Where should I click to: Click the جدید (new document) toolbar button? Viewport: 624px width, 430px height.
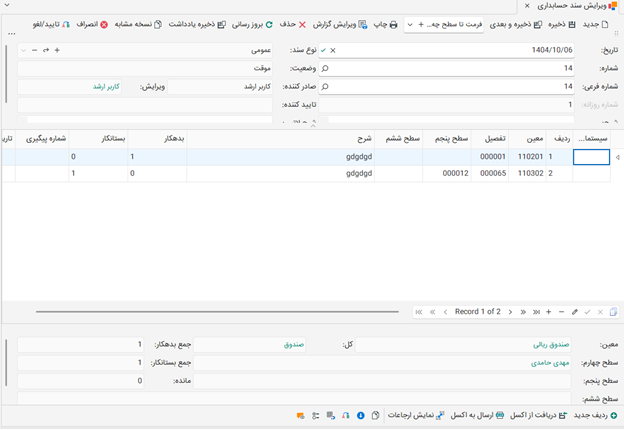(x=595, y=25)
